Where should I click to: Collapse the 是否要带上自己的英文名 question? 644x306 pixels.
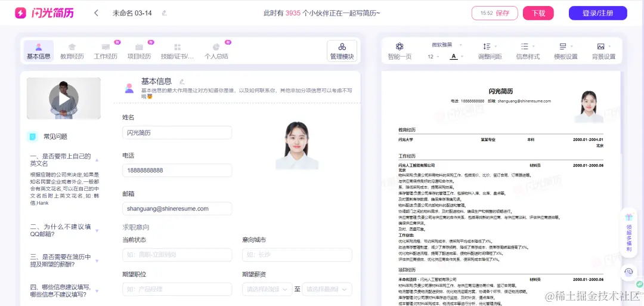(x=97, y=160)
